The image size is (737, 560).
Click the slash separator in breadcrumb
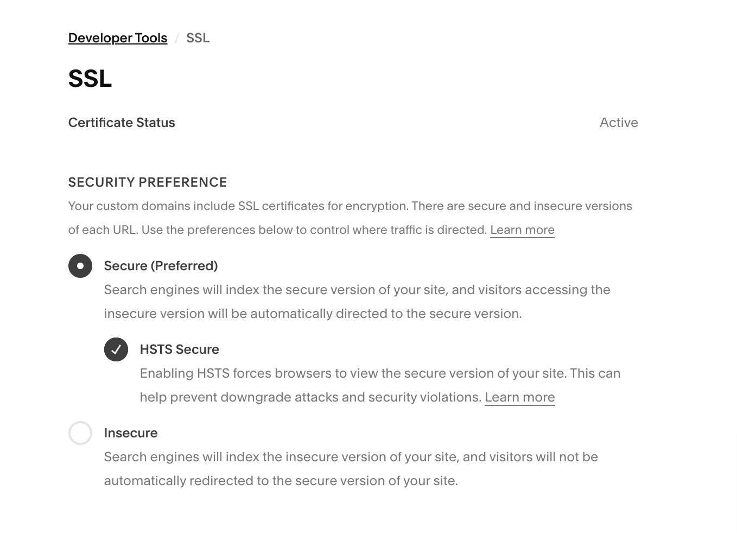(176, 39)
